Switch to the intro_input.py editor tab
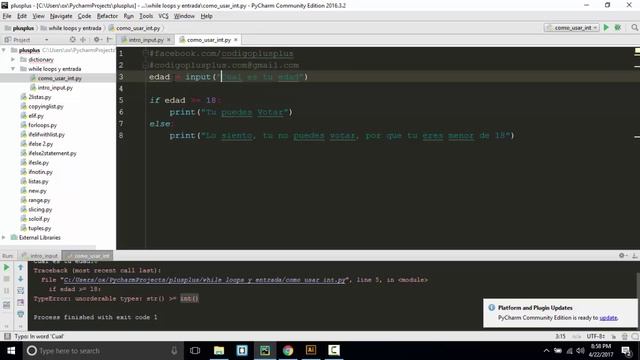The image size is (640, 360). coord(145,40)
